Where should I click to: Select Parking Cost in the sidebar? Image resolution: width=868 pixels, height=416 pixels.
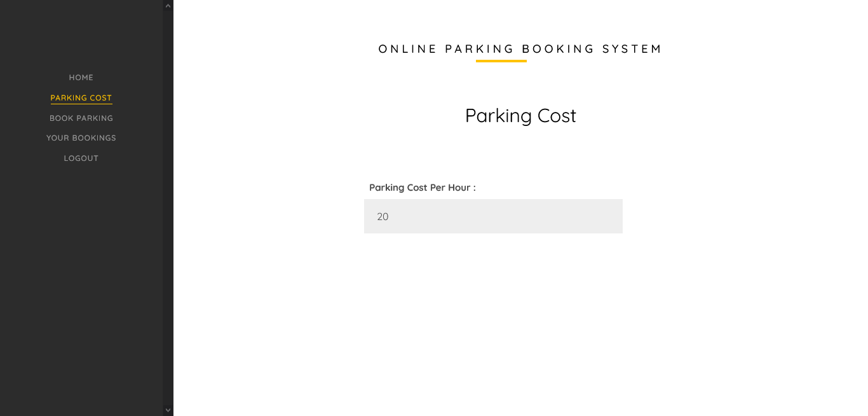tap(81, 98)
